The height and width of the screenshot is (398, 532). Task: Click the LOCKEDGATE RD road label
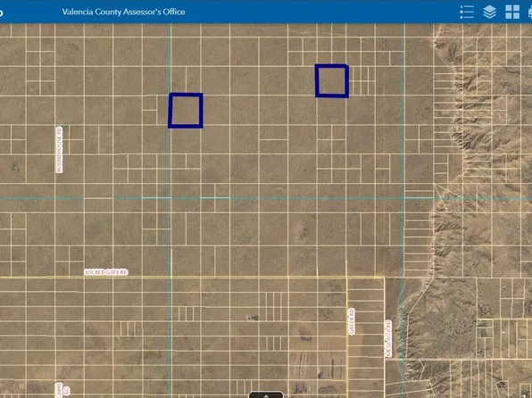pos(106,272)
